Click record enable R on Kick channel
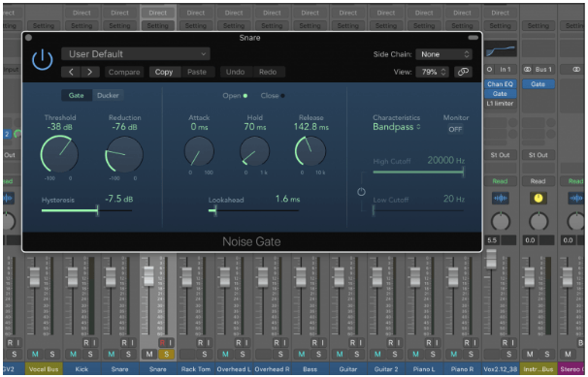Image resolution: width=588 pixels, height=377 pixels. pos(86,342)
